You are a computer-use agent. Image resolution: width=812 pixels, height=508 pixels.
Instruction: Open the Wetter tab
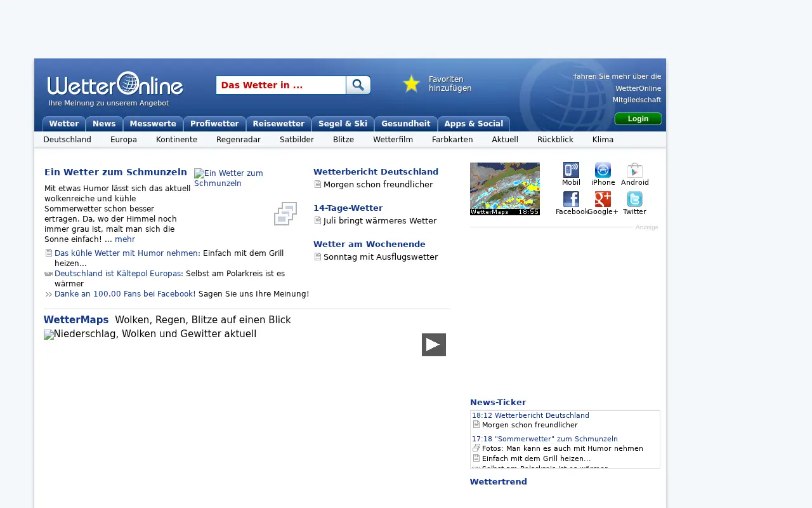pos(64,124)
